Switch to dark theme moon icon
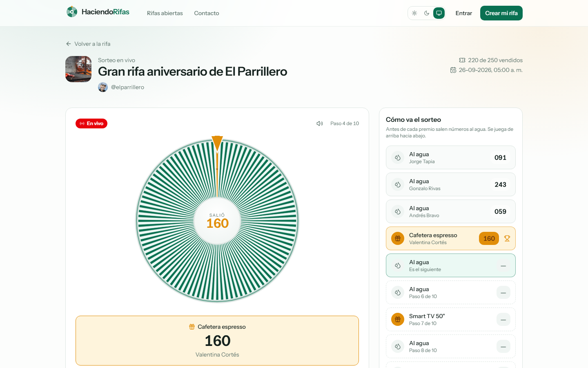This screenshot has height=368, width=588. tap(427, 13)
